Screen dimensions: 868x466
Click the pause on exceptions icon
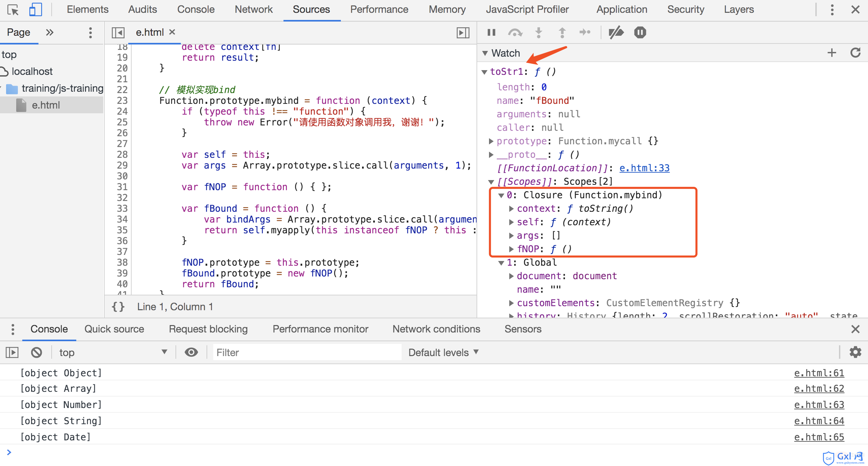click(x=641, y=33)
